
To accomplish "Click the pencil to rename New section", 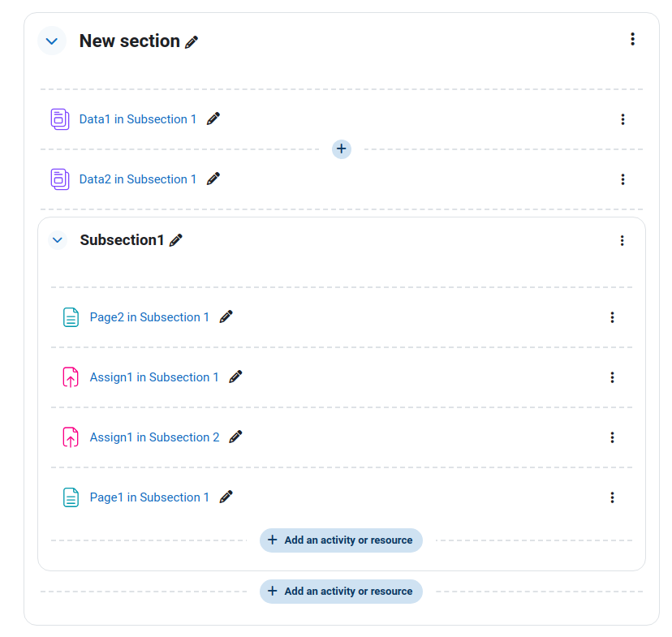I will 192,42.
